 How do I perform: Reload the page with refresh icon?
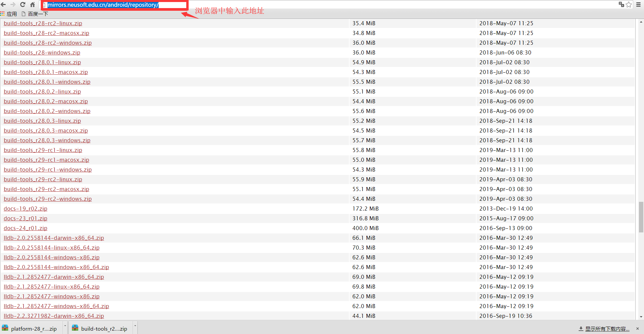[23, 5]
